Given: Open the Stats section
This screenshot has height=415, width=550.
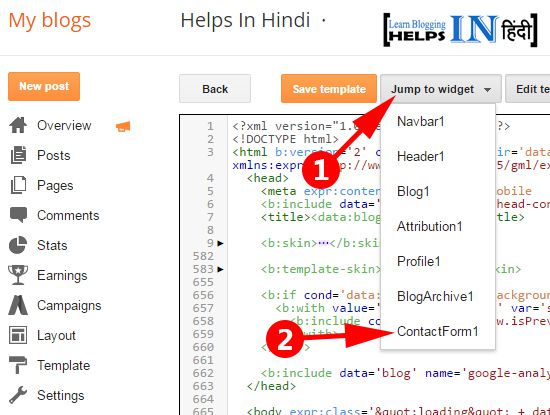Looking at the screenshot, I should tap(52, 245).
